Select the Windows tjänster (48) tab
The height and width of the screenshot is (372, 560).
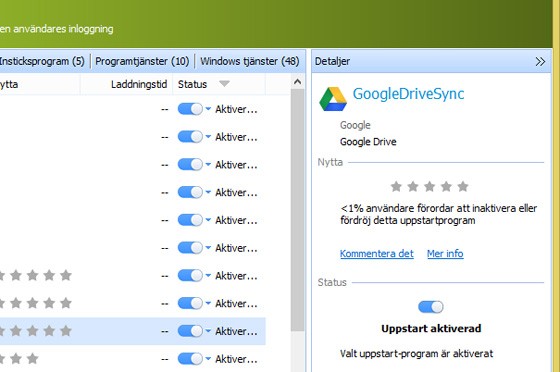click(250, 61)
